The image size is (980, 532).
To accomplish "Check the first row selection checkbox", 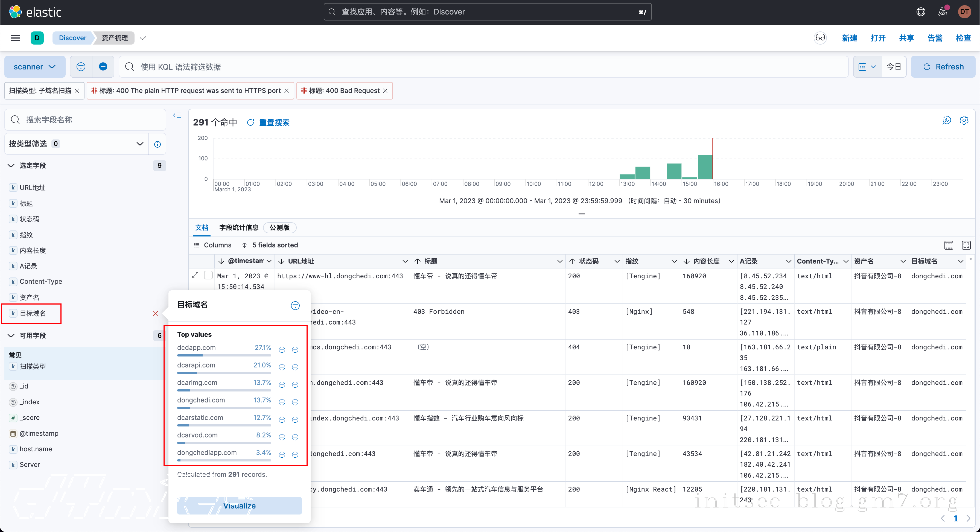I will click(208, 275).
